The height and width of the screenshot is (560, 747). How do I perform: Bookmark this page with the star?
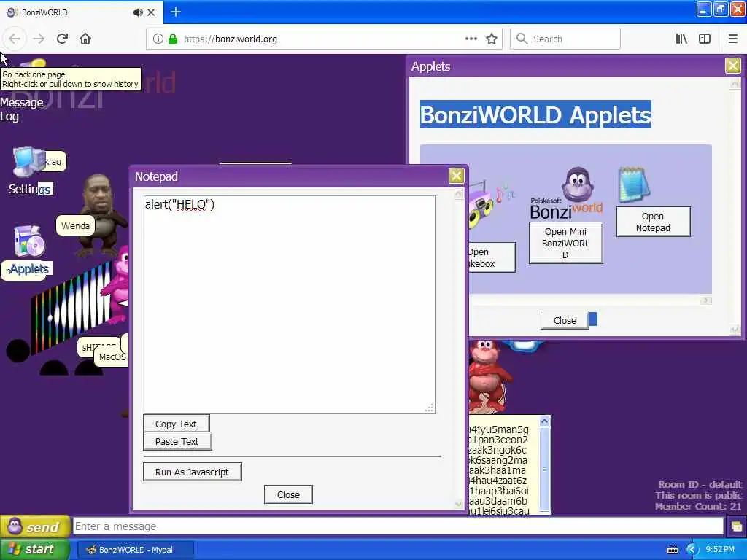492,39
